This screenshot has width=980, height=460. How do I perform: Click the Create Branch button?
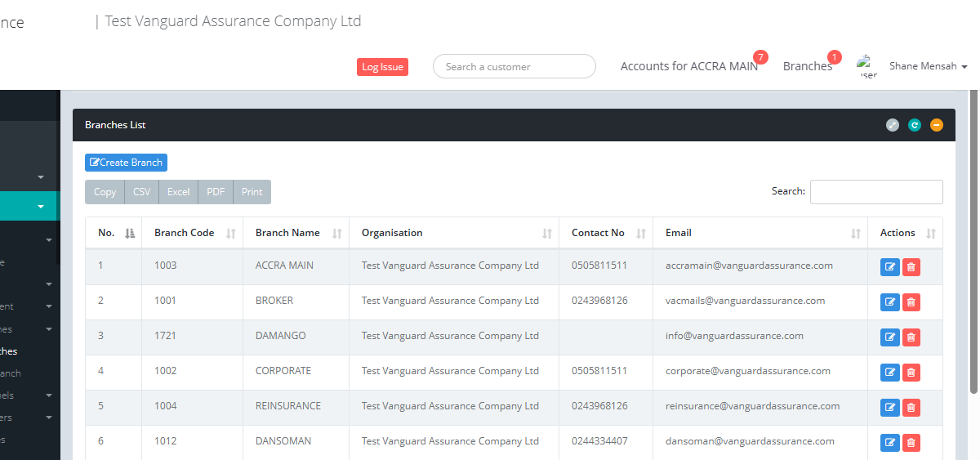pyautogui.click(x=126, y=163)
